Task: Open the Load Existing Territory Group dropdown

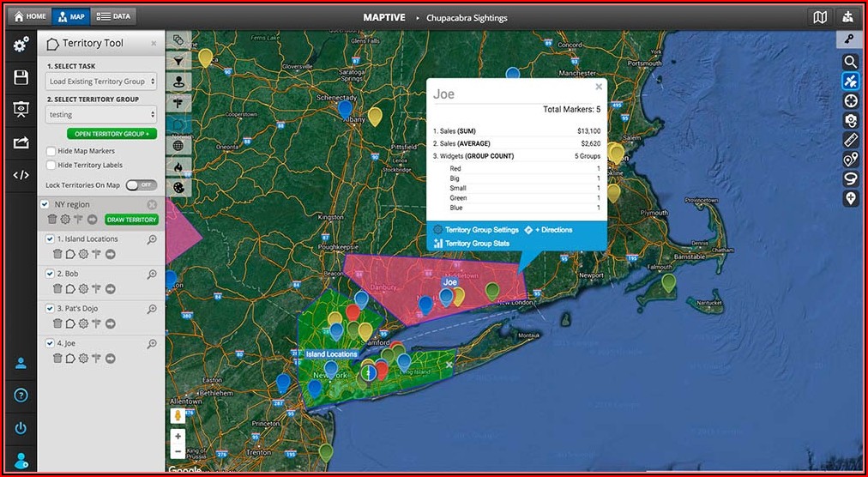Action: pyautogui.click(x=102, y=82)
